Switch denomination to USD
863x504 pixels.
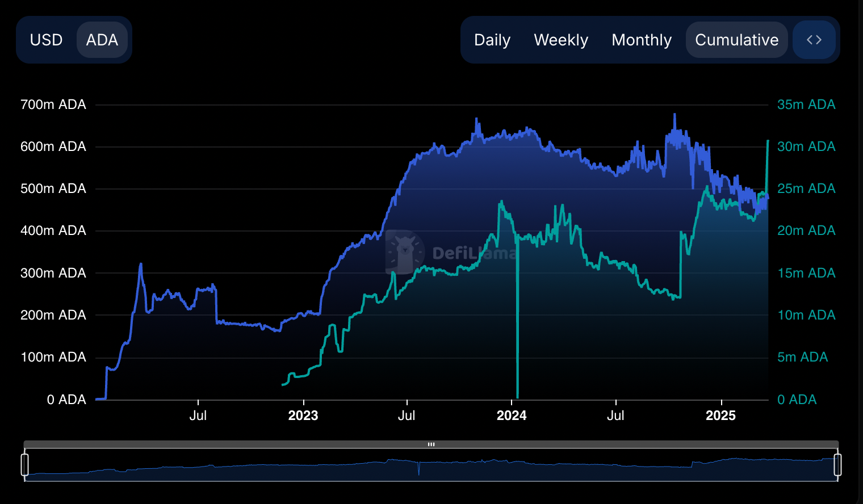(x=46, y=40)
